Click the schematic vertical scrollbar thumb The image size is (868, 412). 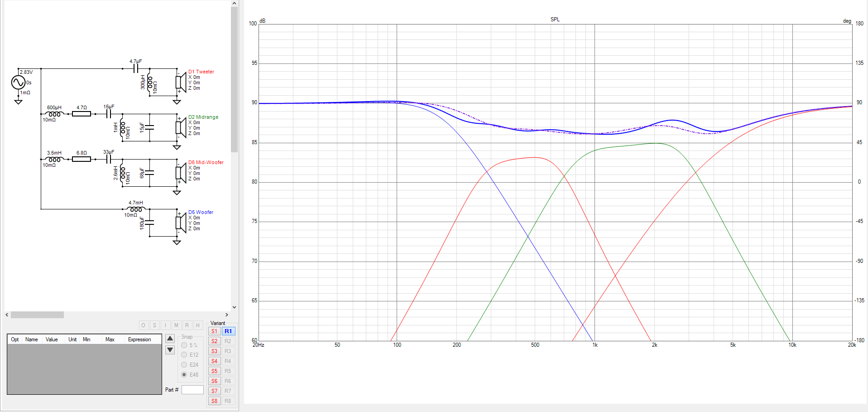[234, 80]
